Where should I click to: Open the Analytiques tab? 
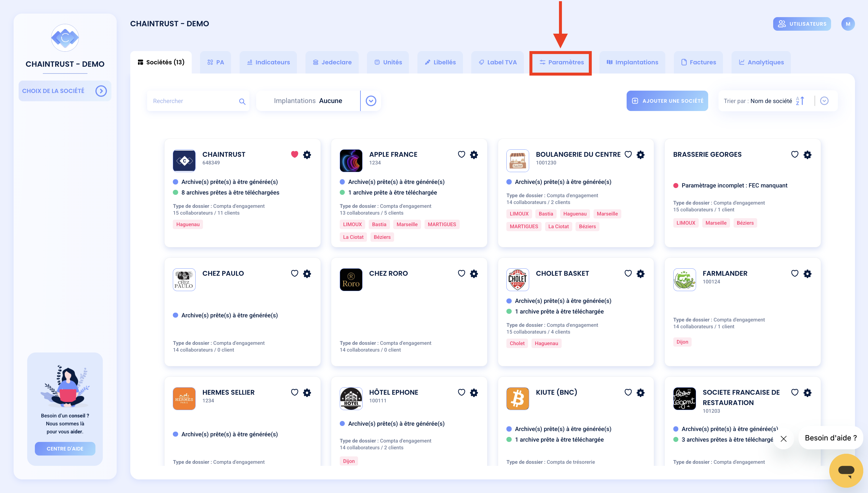pos(761,62)
